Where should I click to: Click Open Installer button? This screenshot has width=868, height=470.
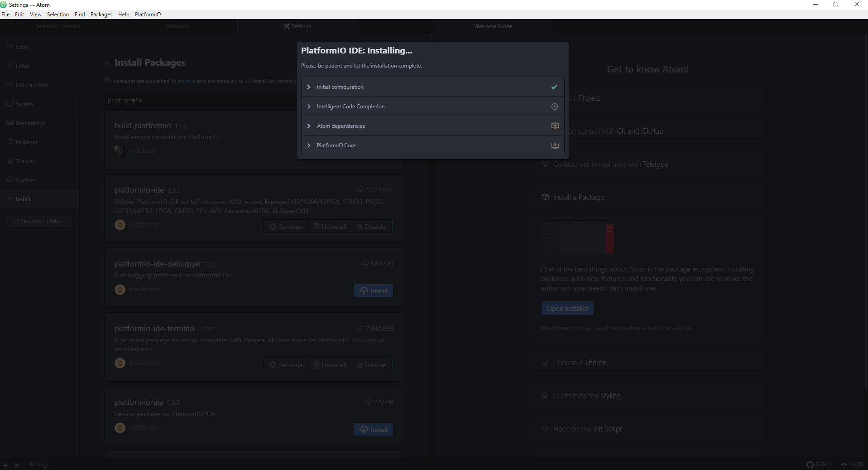[568, 309]
